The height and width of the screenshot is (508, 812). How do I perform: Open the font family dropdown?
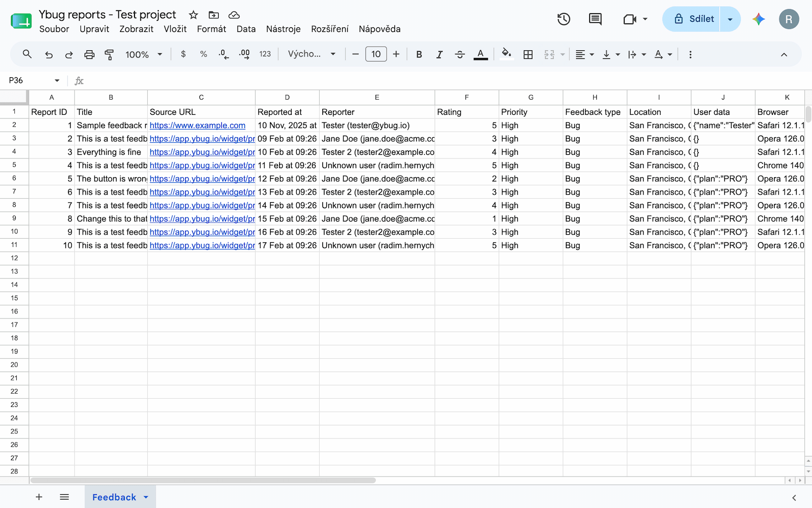[312, 54]
